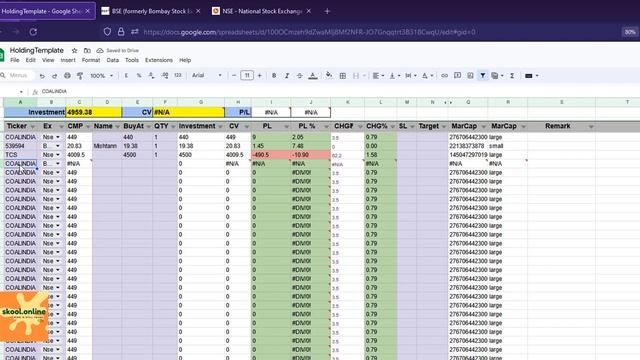Switch to NSE National Stock Exchange tab
640x360 pixels.
point(262,11)
